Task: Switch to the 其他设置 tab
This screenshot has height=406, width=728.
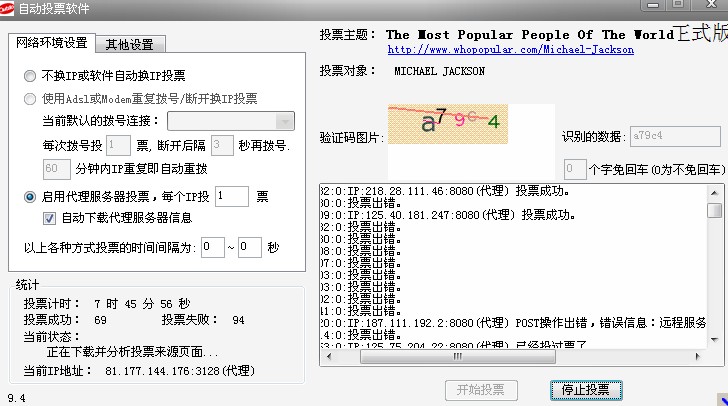Action: click(x=130, y=44)
